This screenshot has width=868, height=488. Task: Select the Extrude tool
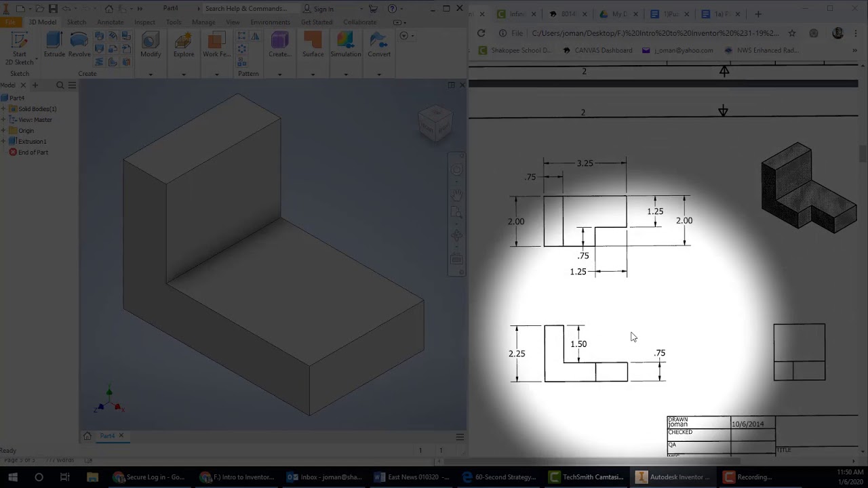coord(54,45)
